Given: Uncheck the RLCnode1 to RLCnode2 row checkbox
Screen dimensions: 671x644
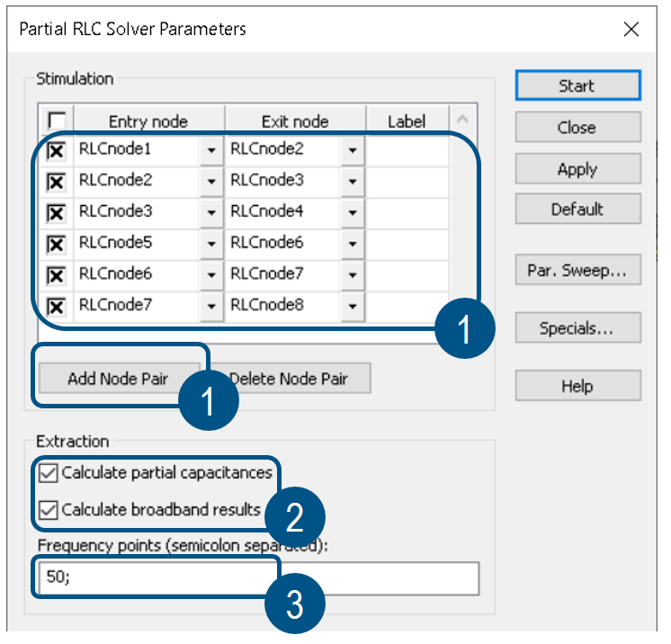Looking at the screenshot, I should tap(56, 151).
